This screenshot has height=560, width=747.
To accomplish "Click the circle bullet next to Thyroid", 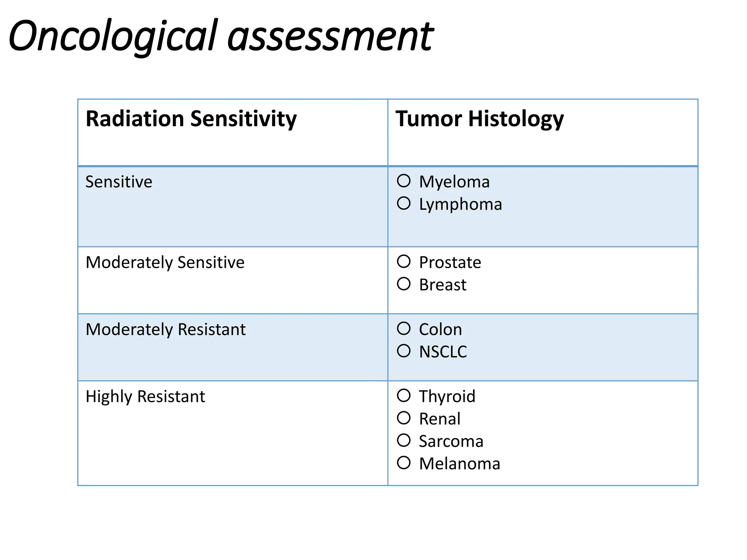I will pyautogui.click(x=404, y=396).
